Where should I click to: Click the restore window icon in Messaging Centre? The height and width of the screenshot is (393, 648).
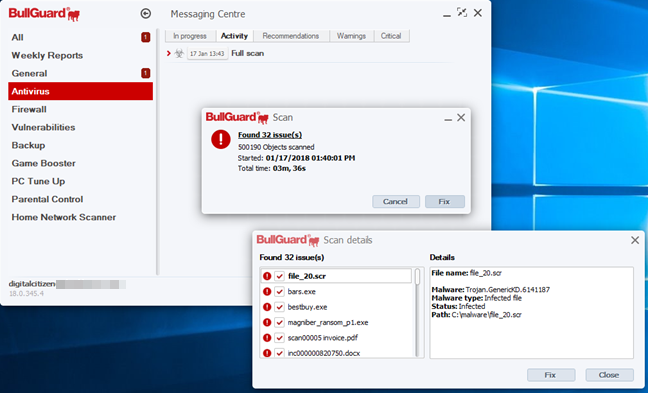point(462,12)
